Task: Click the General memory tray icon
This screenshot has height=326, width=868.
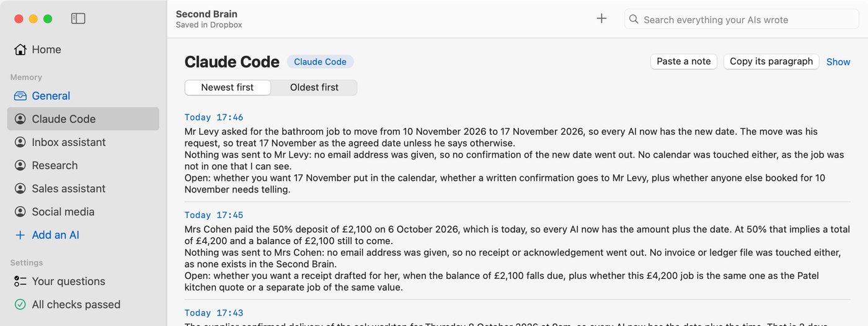Action: point(20,96)
